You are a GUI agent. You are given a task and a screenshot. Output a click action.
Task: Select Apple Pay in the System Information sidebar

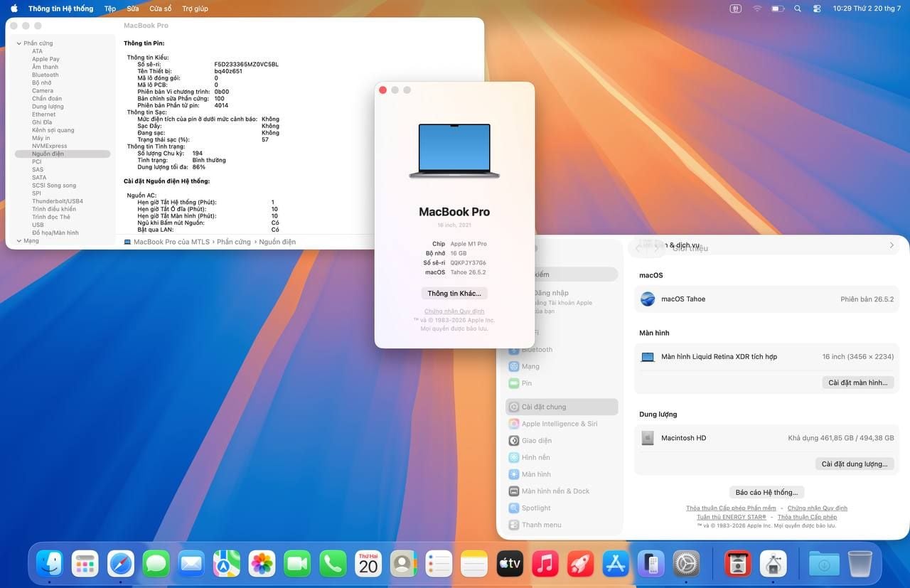pos(45,59)
